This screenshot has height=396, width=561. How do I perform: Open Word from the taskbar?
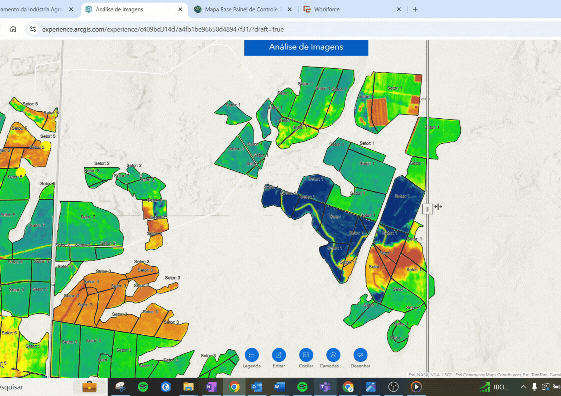280,387
